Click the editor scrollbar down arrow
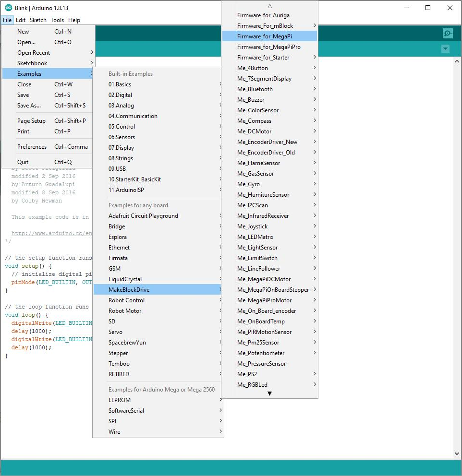 coord(456,453)
